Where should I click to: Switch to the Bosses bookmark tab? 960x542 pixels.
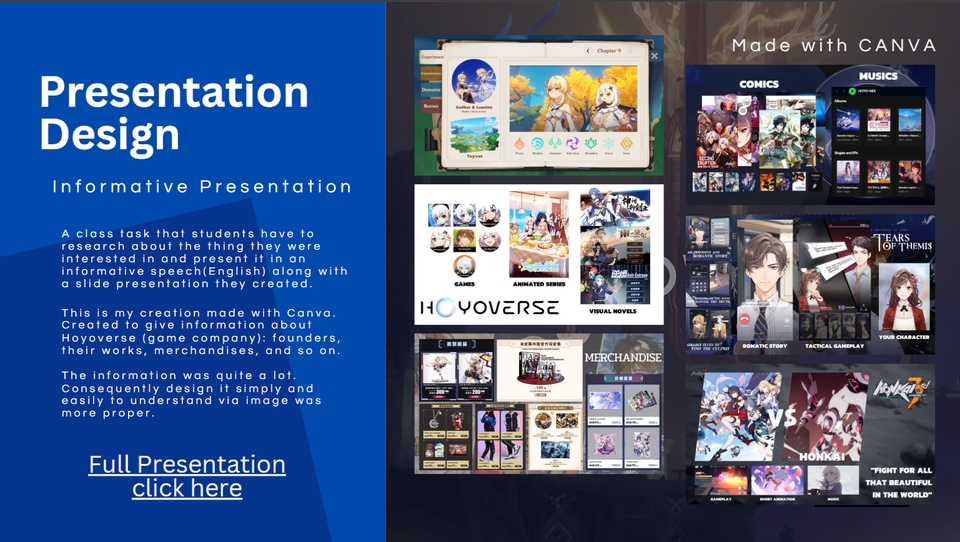pyautogui.click(x=431, y=104)
